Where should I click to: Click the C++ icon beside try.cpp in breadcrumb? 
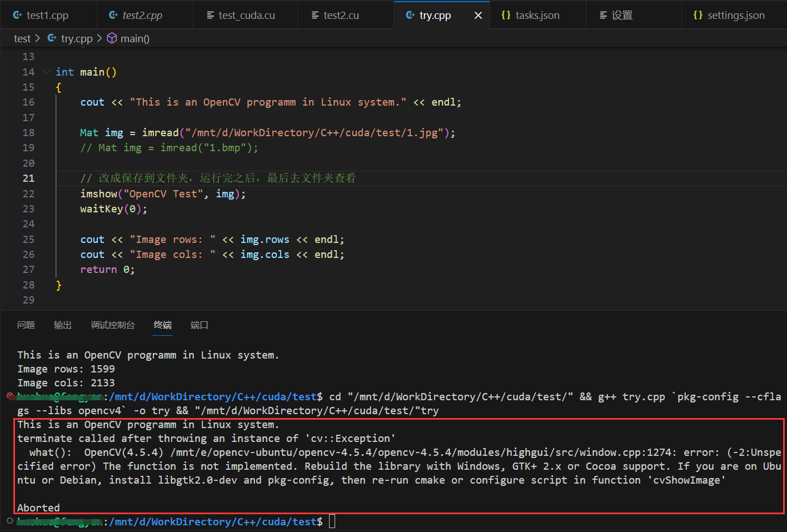(x=51, y=38)
